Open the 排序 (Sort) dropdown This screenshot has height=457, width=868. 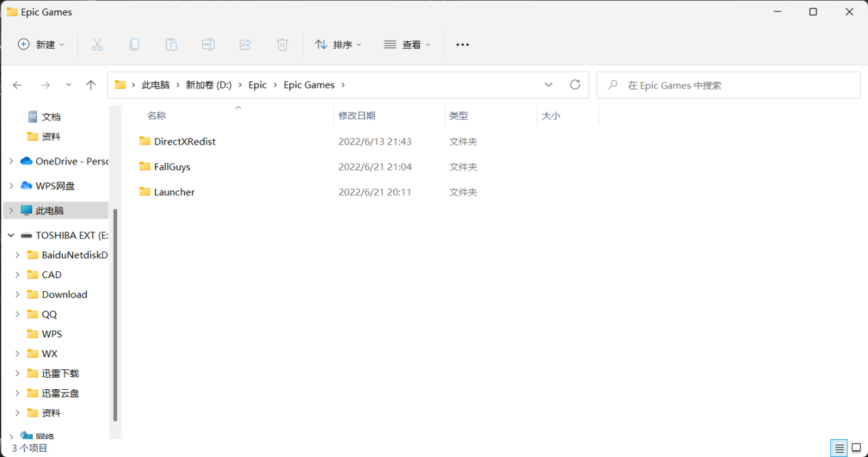[338, 45]
